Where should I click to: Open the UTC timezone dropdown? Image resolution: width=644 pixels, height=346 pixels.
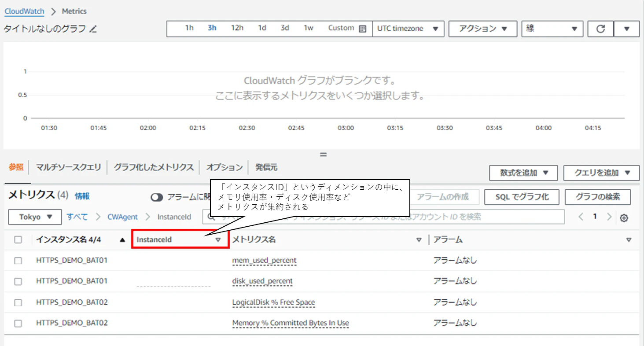[x=408, y=29]
